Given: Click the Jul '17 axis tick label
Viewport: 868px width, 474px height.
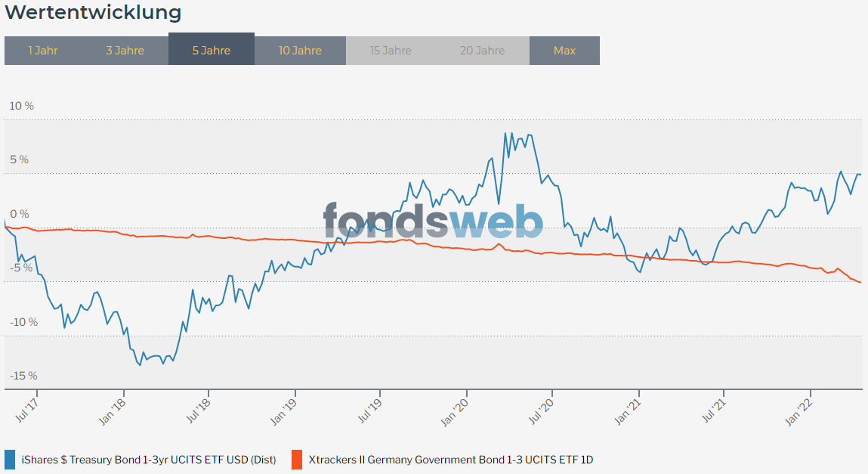Looking at the screenshot, I should (x=27, y=410).
